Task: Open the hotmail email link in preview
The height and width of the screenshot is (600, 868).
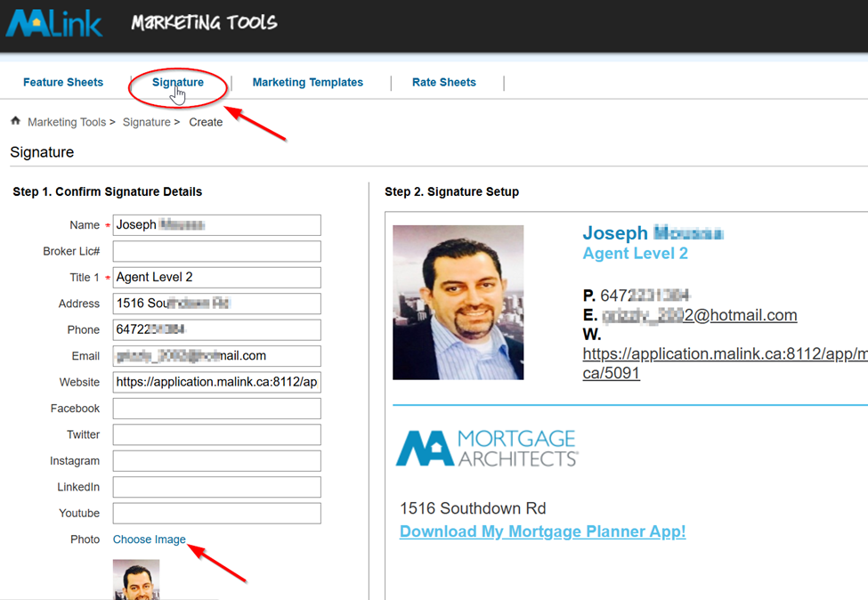Action: 700,315
